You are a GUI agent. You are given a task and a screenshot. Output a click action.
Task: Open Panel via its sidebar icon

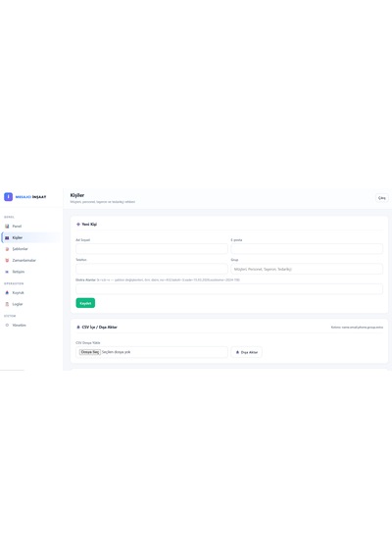[x=7, y=226]
